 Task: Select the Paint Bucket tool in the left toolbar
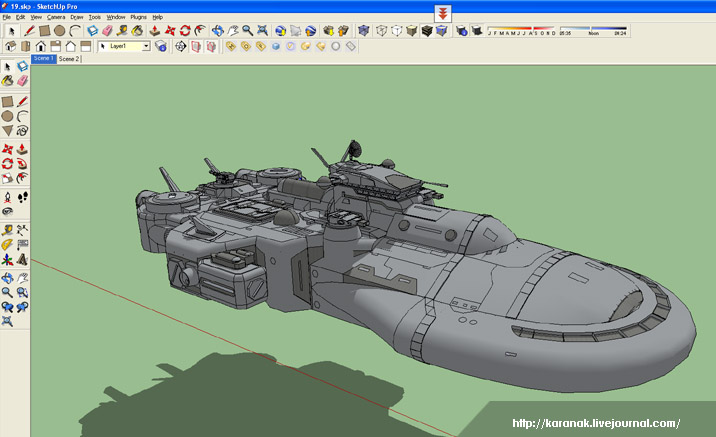pyautogui.click(x=8, y=82)
